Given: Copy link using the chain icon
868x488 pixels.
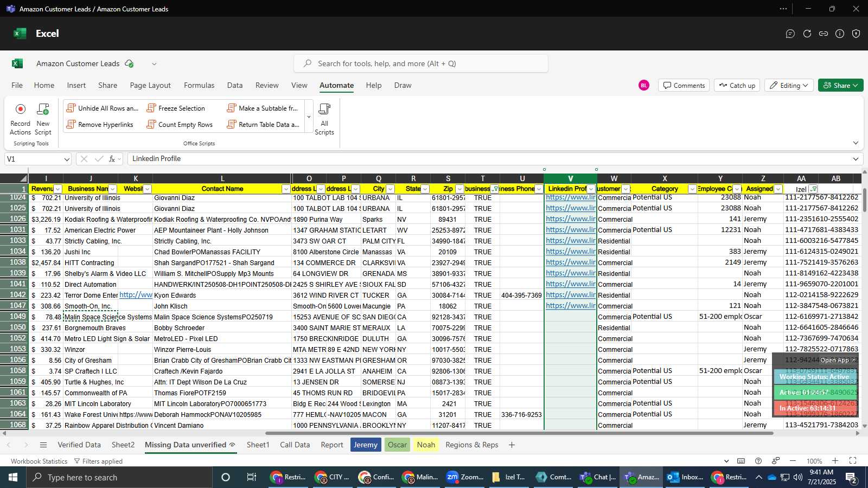Looking at the screenshot, I should [824, 34].
